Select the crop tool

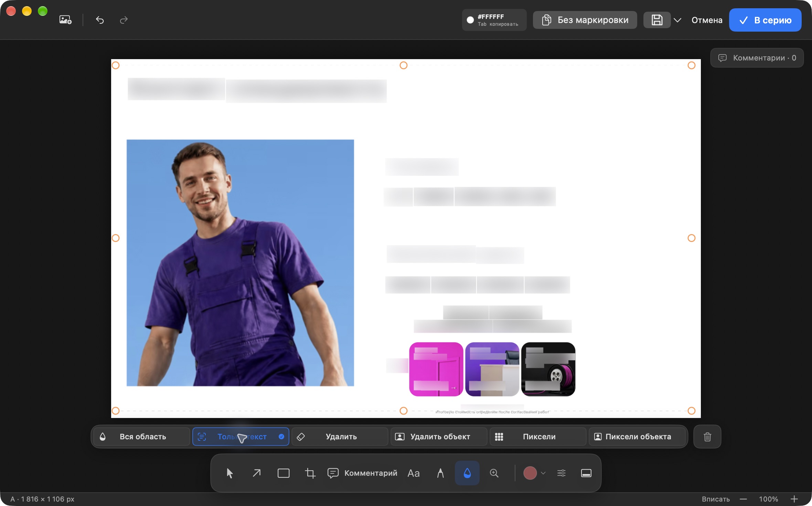[310, 473]
